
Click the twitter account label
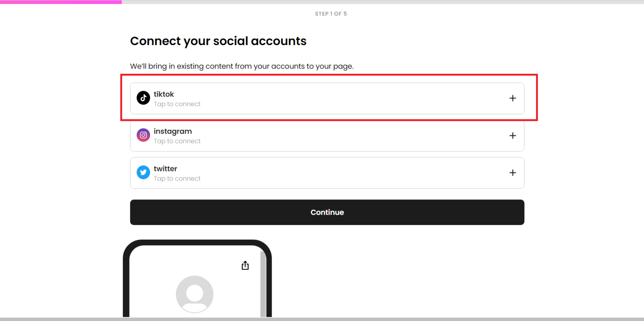[165, 169]
